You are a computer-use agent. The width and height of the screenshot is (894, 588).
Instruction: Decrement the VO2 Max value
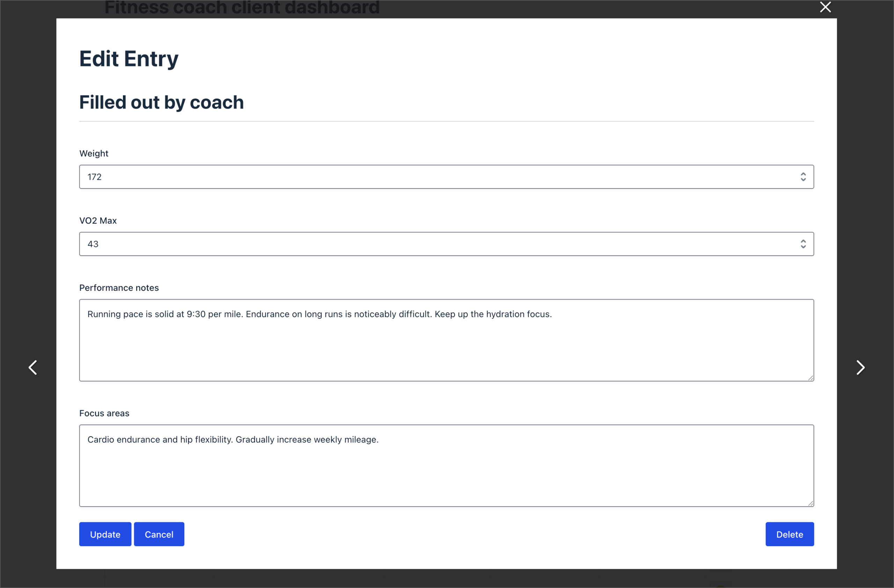click(804, 247)
